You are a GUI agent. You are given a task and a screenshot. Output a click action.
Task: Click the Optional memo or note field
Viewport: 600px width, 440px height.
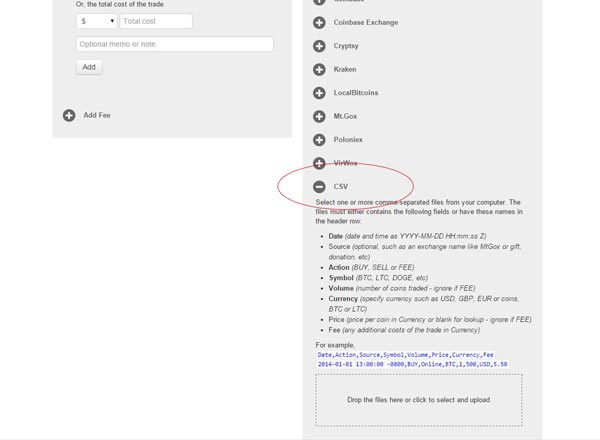point(175,44)
